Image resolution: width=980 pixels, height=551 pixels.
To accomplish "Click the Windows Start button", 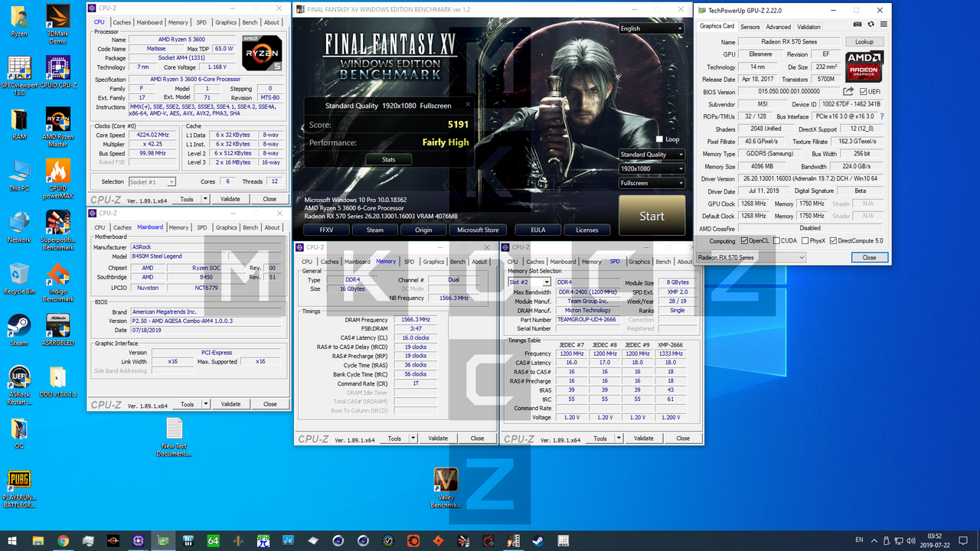I will tap(12, 541).
